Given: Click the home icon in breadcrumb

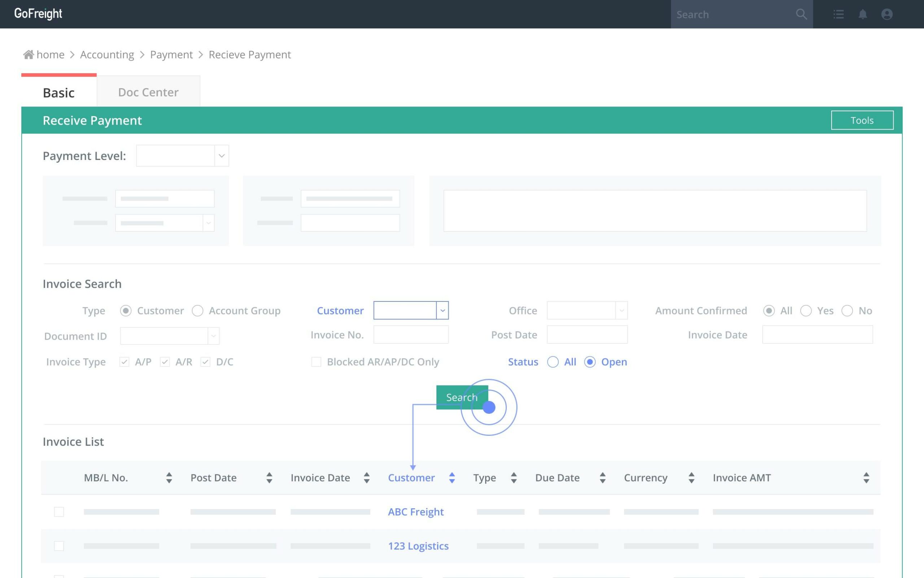Looking at the screenshot, I should (x=28, y=55).
